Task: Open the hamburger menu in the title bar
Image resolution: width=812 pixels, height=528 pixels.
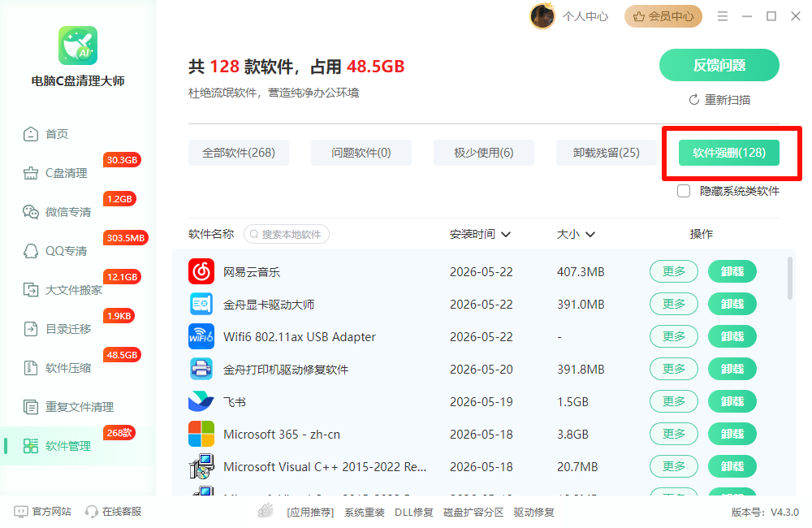Action: 723,16
